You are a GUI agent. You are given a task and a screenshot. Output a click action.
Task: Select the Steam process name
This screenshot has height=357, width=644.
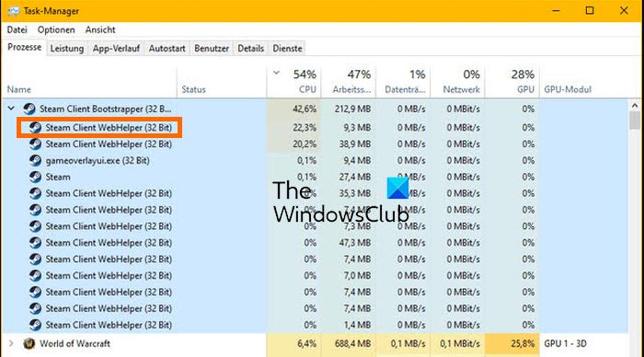58,177
